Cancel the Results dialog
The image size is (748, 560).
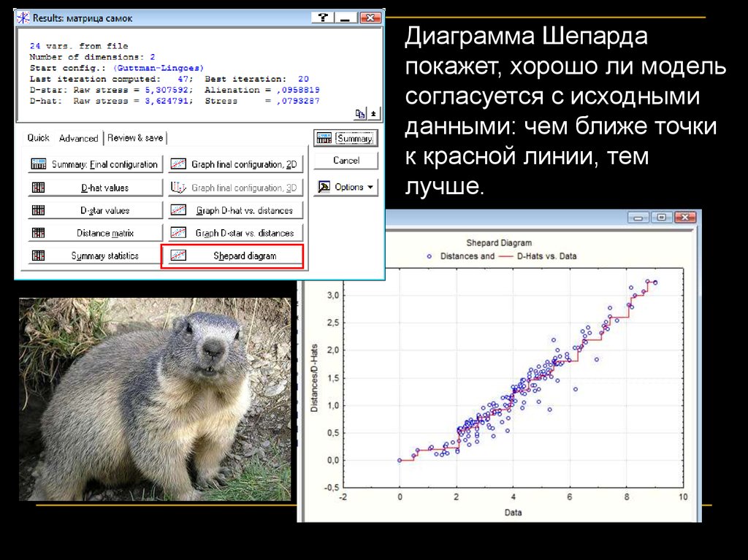(346, 161)
